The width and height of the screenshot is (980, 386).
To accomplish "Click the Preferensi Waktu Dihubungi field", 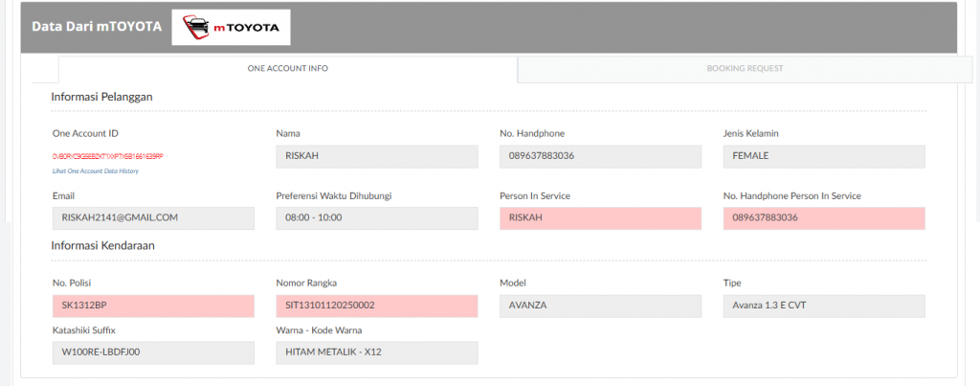I will (376, 218).
